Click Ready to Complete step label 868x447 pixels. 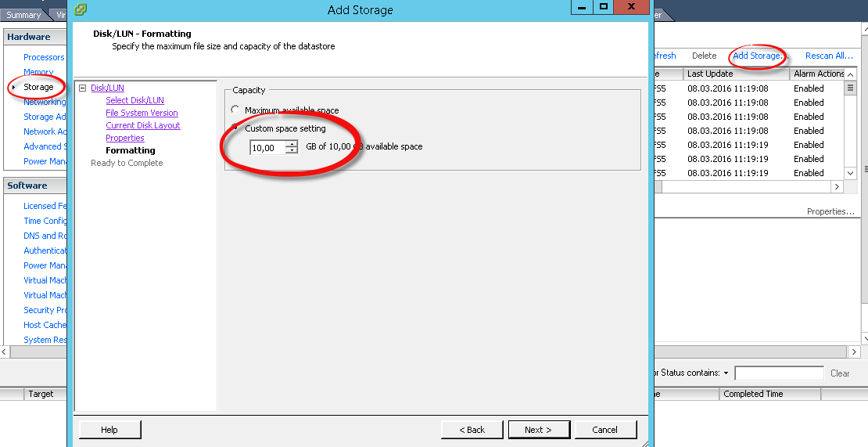[127, 163]
